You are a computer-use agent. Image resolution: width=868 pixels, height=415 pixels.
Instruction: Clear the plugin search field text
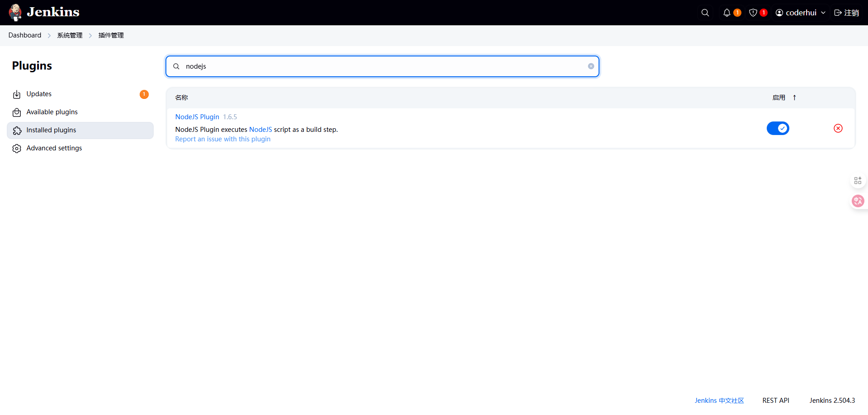click(591, 66)
